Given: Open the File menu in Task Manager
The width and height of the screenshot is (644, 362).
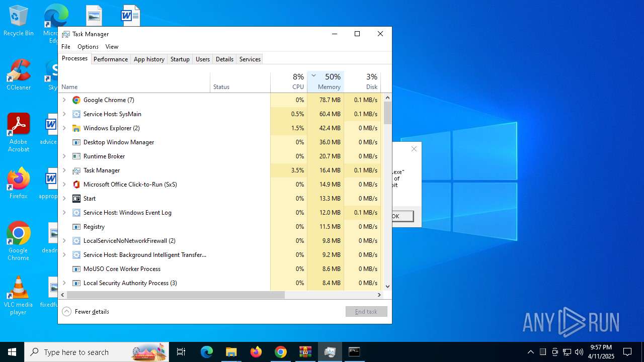Looking at the screenshot, I should coord(66,47).
